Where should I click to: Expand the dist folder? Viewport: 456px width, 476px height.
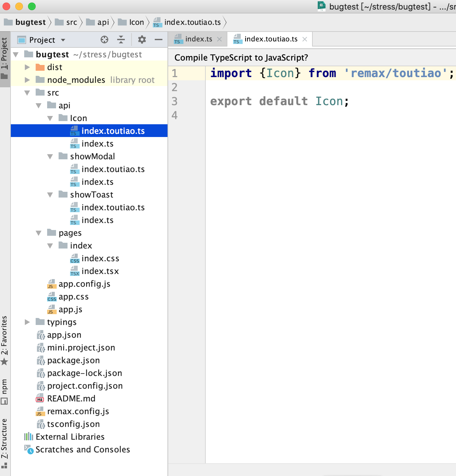coord(27,67)
